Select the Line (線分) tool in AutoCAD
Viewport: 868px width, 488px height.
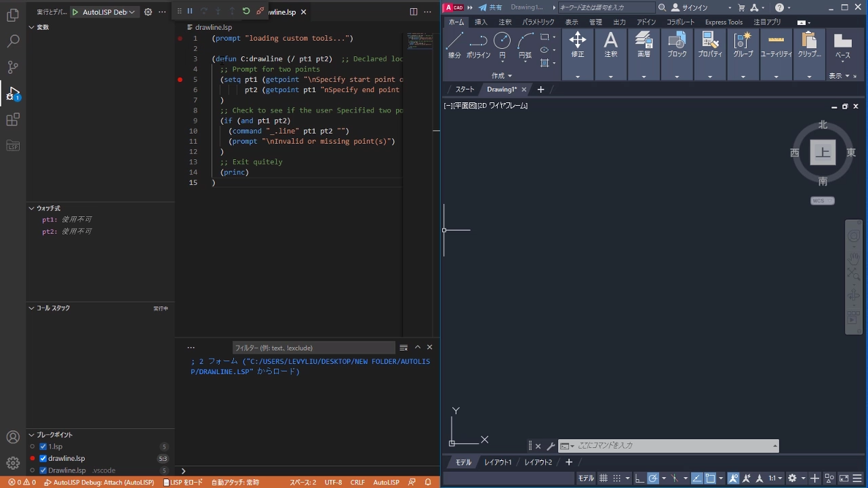(x=454, y=46)
